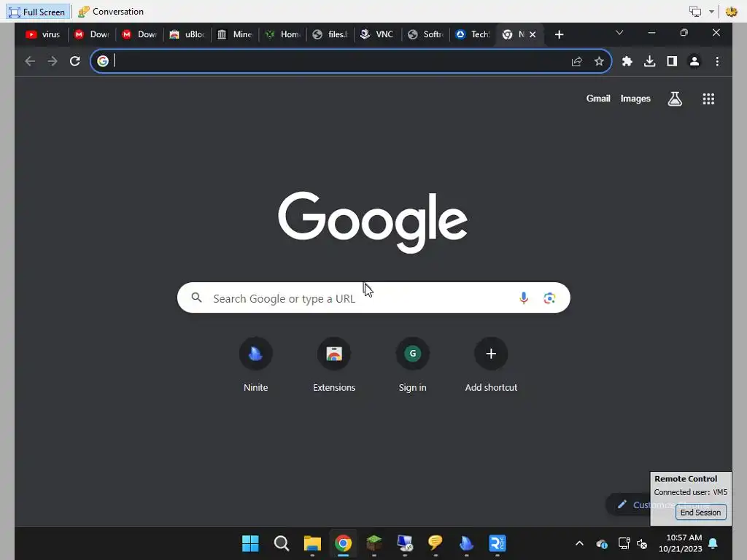Viewport: 747px width, 560px height.
Task: End the remote control session
Action: tap(700, 513)
